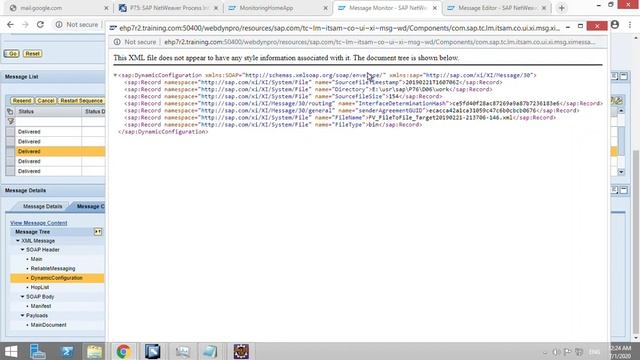
Task: Collapse the SOAP Body tree node
Action: click(x=22, y=297)
